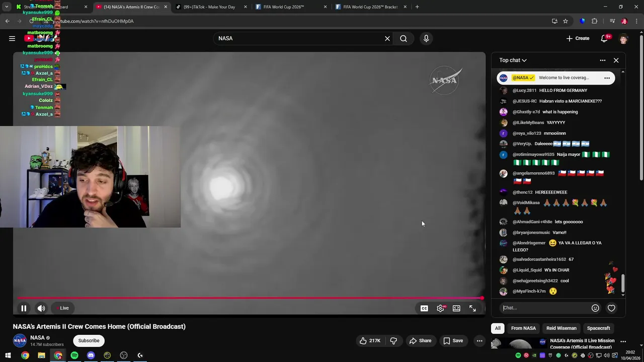Viewport: 644px width, 362px height.
Task: Open YouTube notifications bell
Action: click(605, 38)
